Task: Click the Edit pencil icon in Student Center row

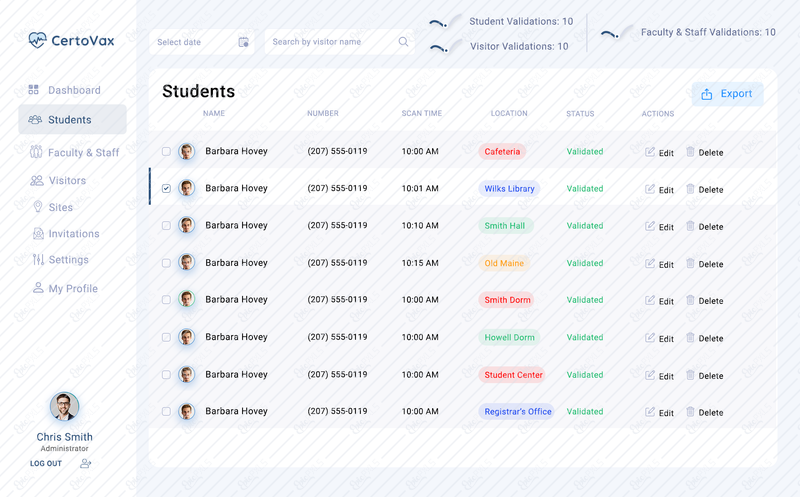Action: (x=649, y=375)
